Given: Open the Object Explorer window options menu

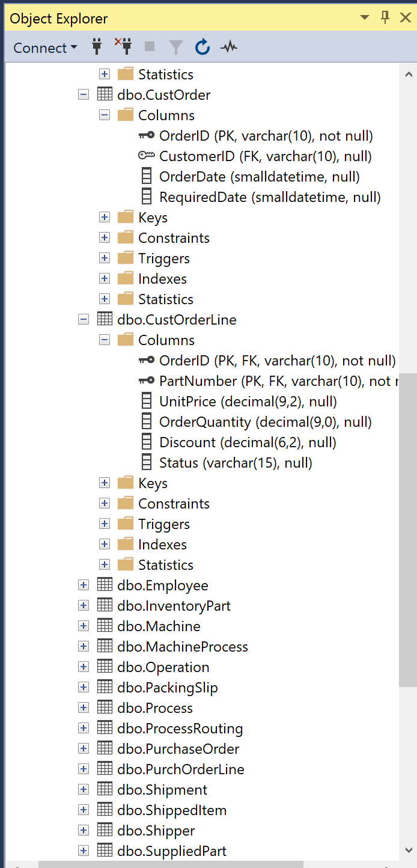Looking at the screenshot, I should click(x=365, y=17).
